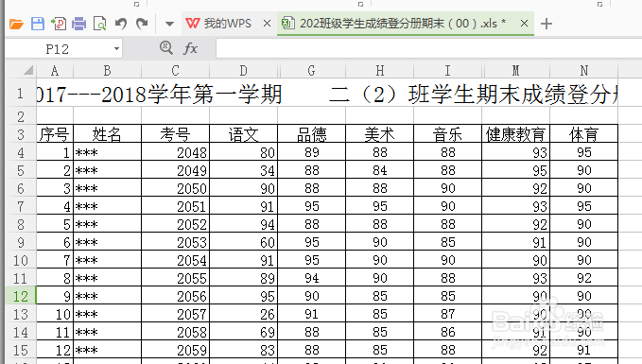Select column D header
This screenshot has height=364, width=642.
coord(244,70)
